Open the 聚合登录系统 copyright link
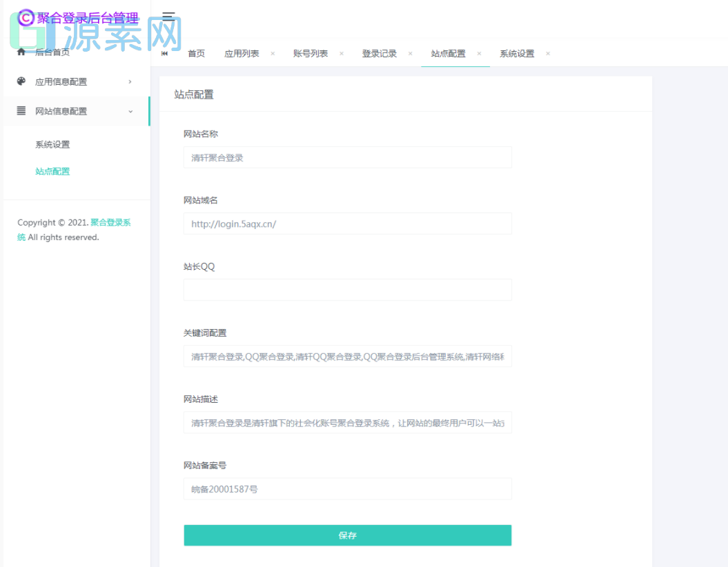The width and height of the screenshot is (728, 567). coord(110,222)
